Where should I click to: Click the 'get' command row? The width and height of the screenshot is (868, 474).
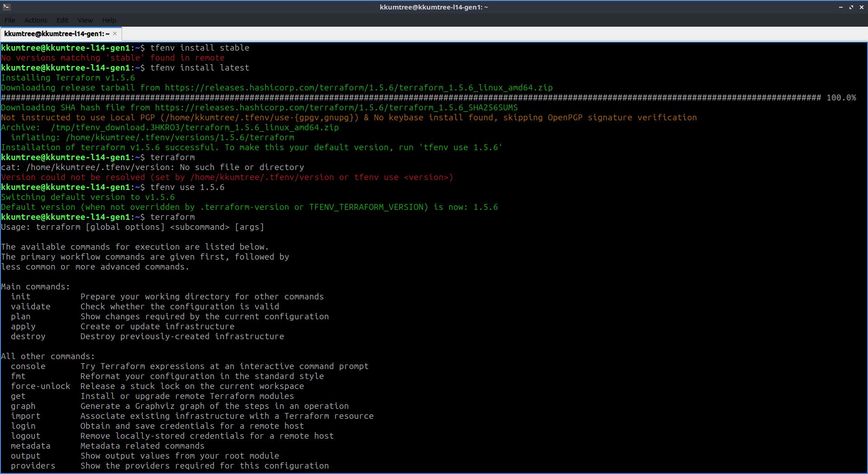[x=152, y=396]
